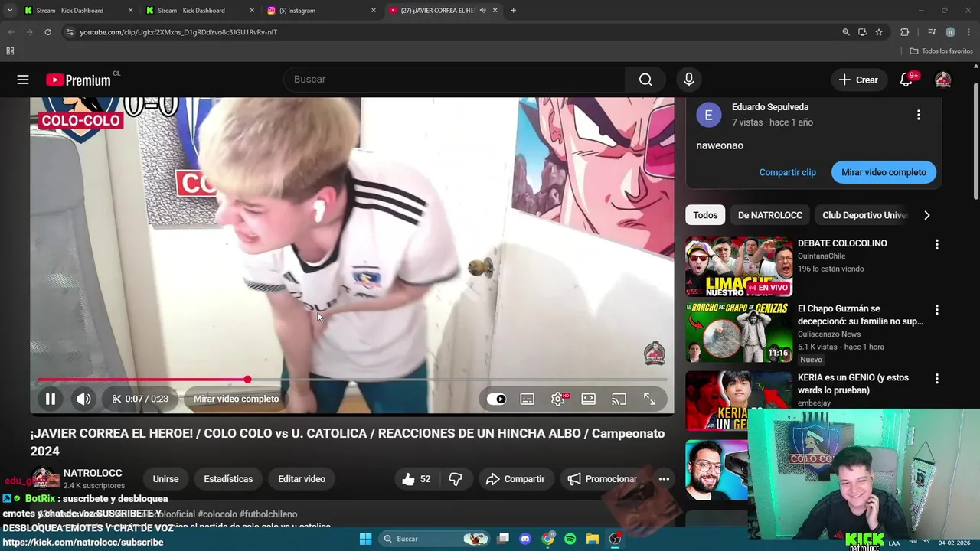Open the YouTube guide hamburger menu
980x551 pixels.
coord(23,80)
